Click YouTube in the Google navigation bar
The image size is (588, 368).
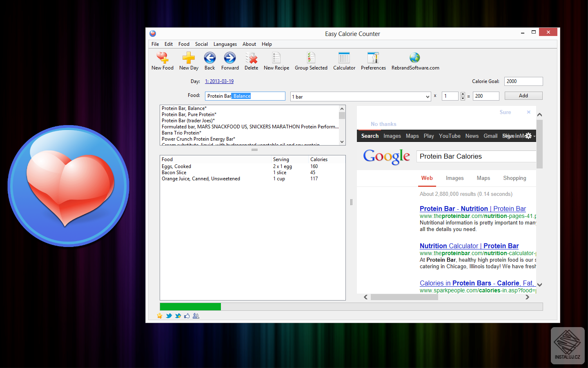tap(450, 136)
